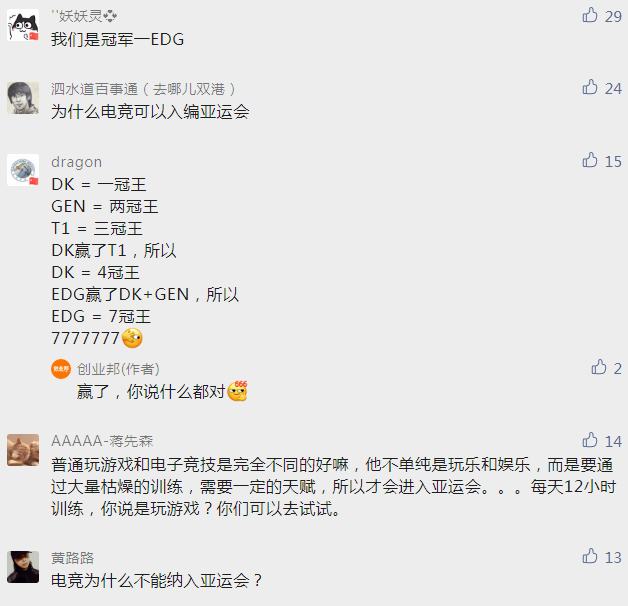Click the orange 创业邦 author avatar
This screenshot has width=628, height=606.
pyautogui.click(x=61, y=369)
